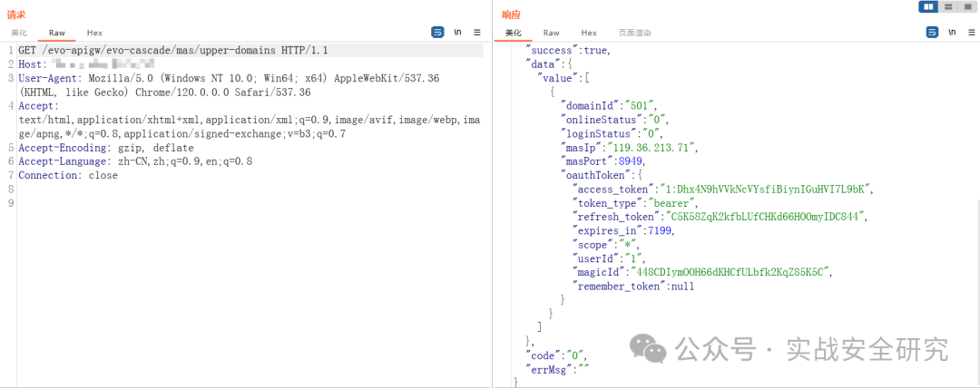Click the "masPort":8949 line
980x389 pixels.
point(603,161)
